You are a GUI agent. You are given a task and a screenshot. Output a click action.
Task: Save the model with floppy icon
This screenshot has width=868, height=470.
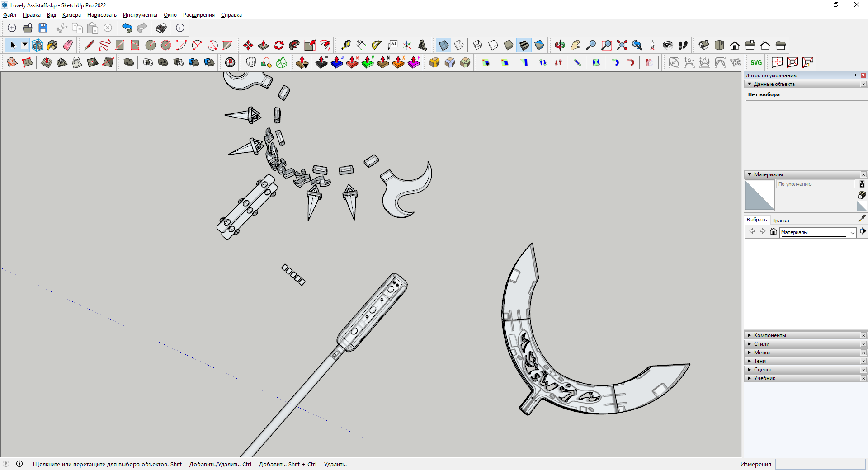[43, 28]
